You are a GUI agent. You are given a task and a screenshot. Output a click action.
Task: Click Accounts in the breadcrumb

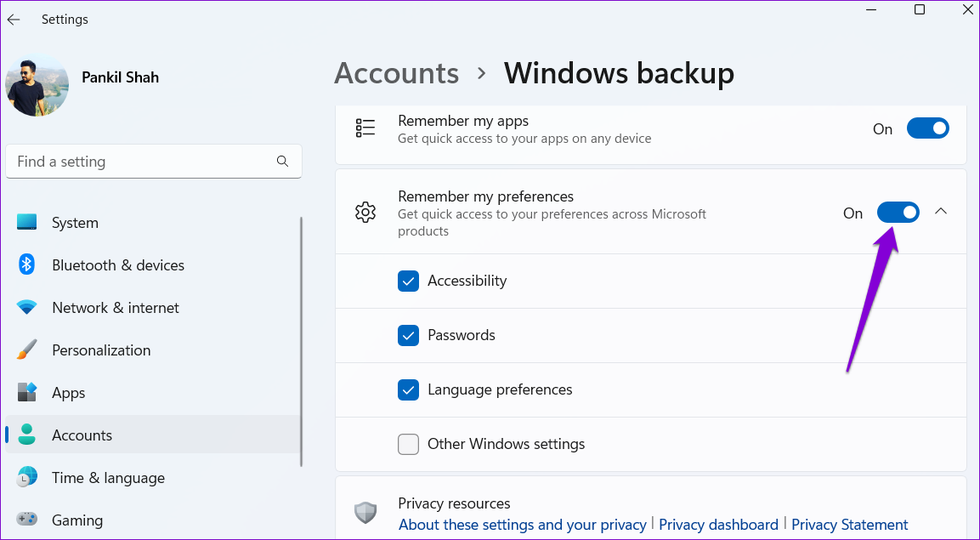pos(396,73)
